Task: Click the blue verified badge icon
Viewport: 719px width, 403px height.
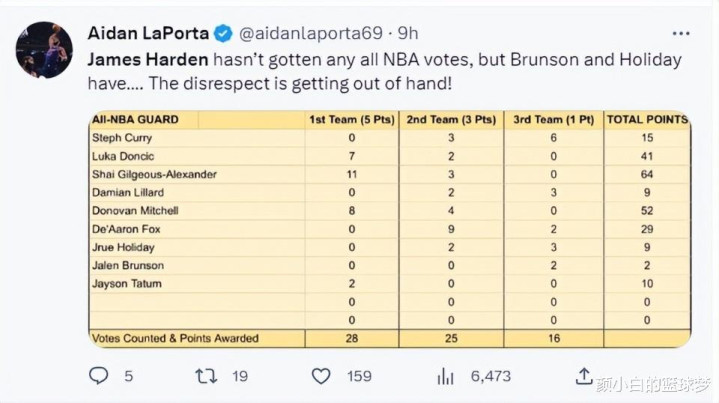Action: 225,33
